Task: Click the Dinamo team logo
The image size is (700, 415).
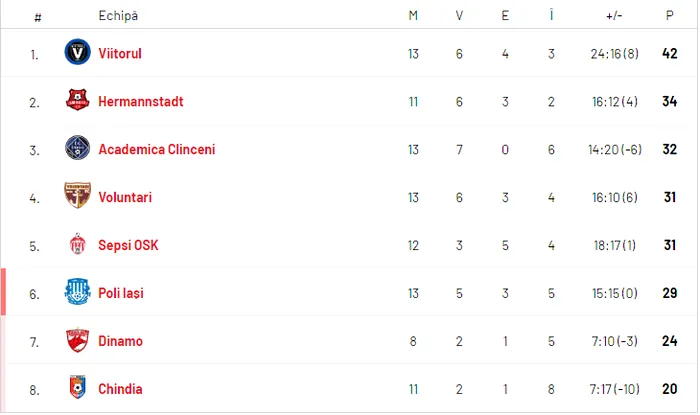Action: 78,341
